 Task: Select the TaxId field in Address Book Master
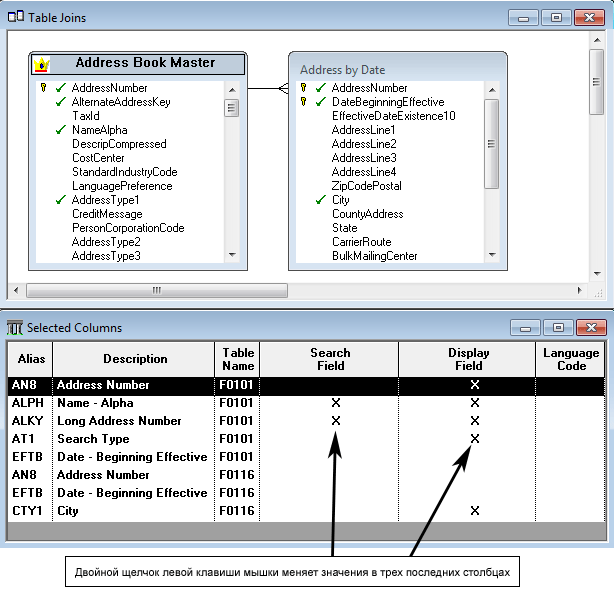coord(86,116)
